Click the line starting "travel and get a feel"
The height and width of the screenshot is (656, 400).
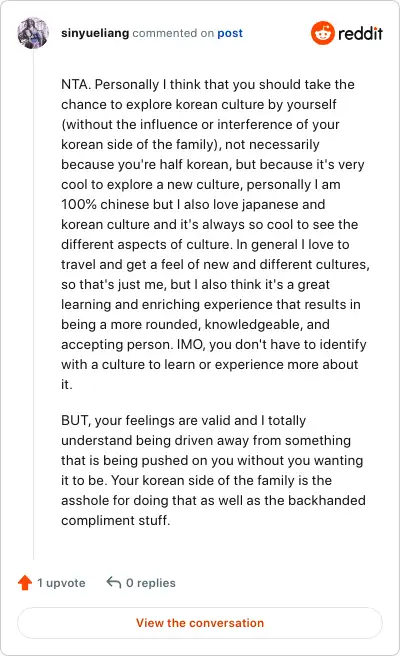tap(215, 264)
